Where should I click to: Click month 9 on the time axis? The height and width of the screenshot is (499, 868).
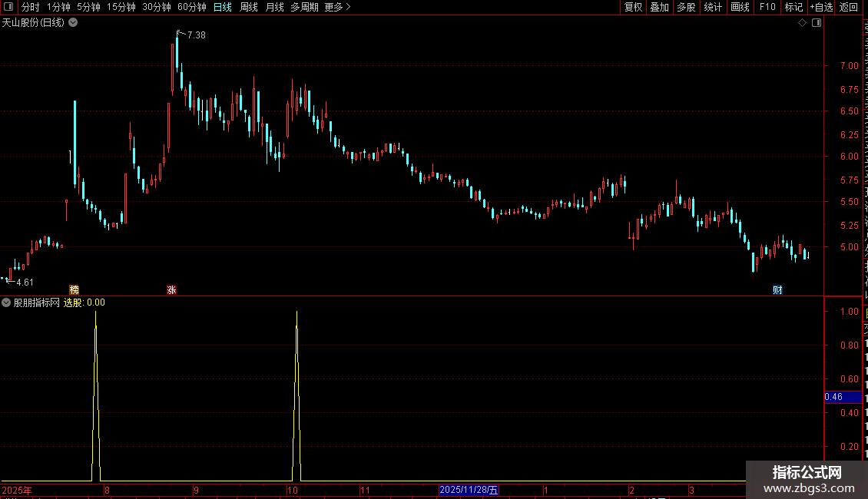tap(196, 490)
